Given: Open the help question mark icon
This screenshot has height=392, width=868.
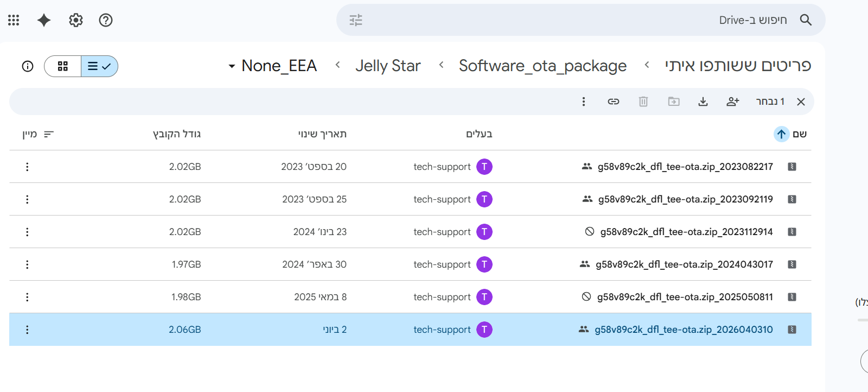Looking at the screenshot, I should [106, 20].
